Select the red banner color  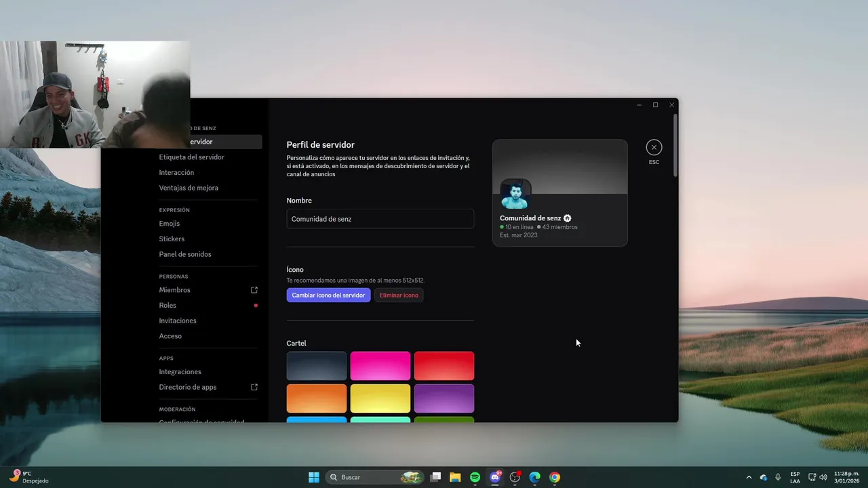[x=444, y=366]
